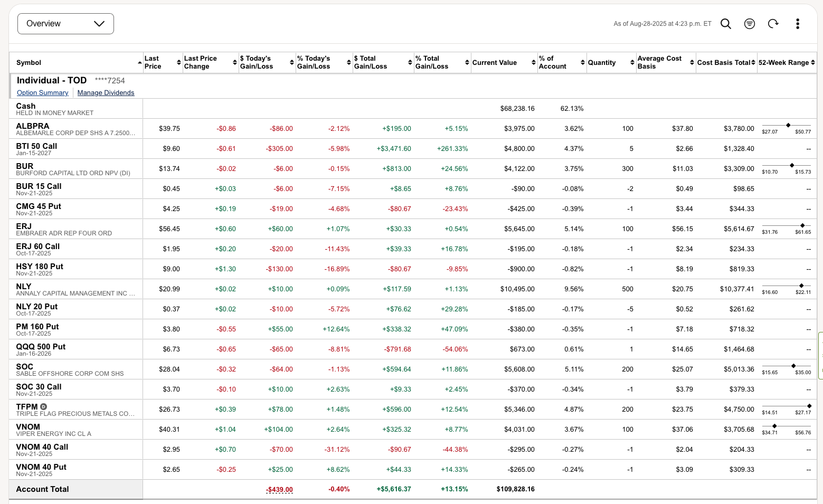The height and width of the screenshot is (504, 823).
Task: Select the BTI 50 Call position
Action: tap(36, 146)
